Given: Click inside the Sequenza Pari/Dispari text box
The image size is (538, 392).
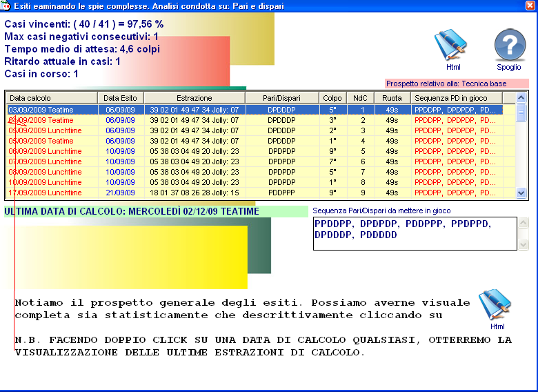Looking at the screenshot, I should [x=415, y=233].
